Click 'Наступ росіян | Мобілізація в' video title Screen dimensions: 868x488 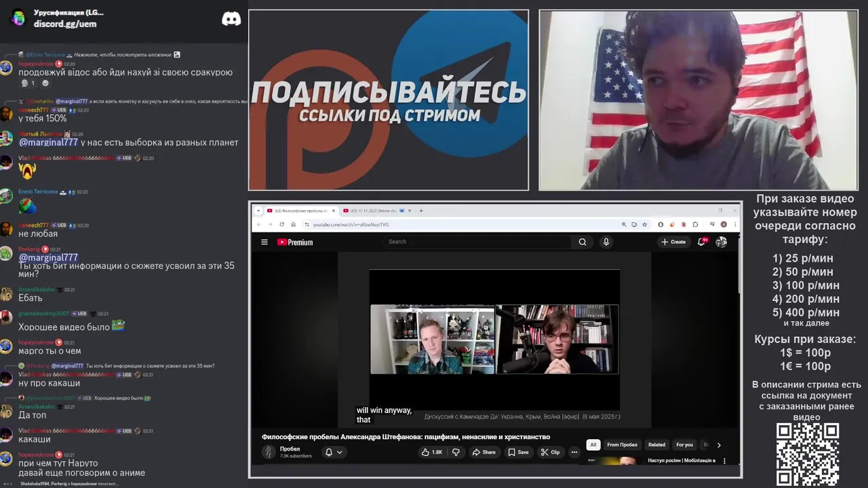682,461
